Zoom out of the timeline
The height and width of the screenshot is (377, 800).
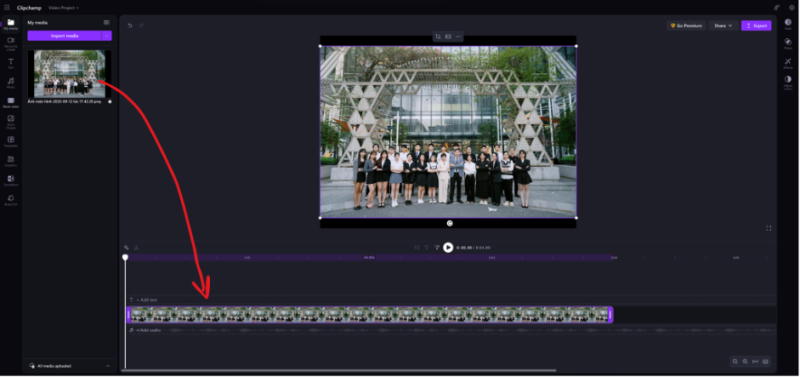[x=735, y=362]
